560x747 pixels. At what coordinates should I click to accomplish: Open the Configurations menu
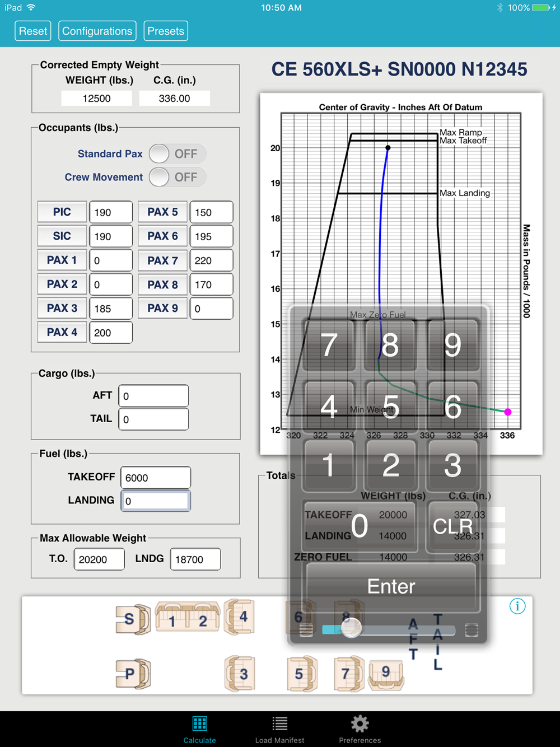coord(97,31)
